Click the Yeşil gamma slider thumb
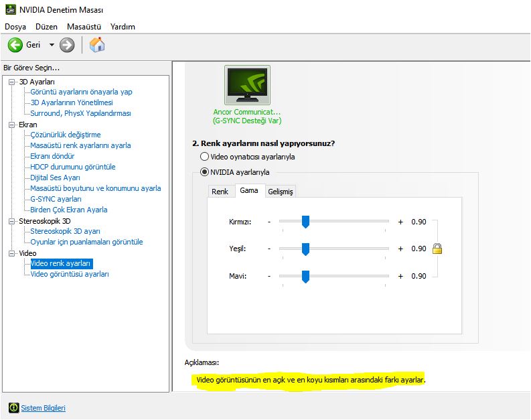 [305, 249]
